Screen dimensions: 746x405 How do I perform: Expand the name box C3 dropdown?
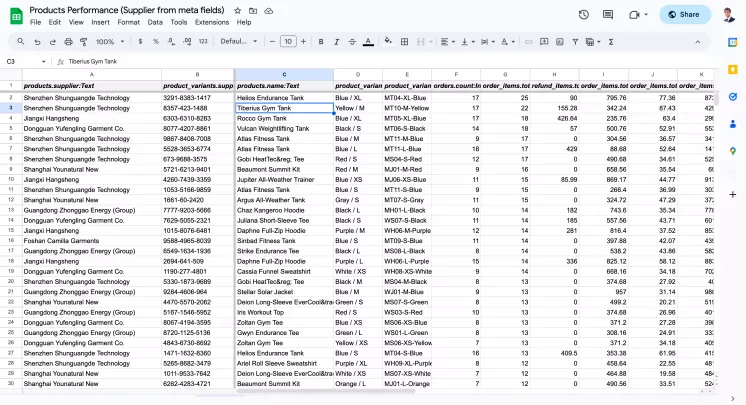(x=43, y=62)
